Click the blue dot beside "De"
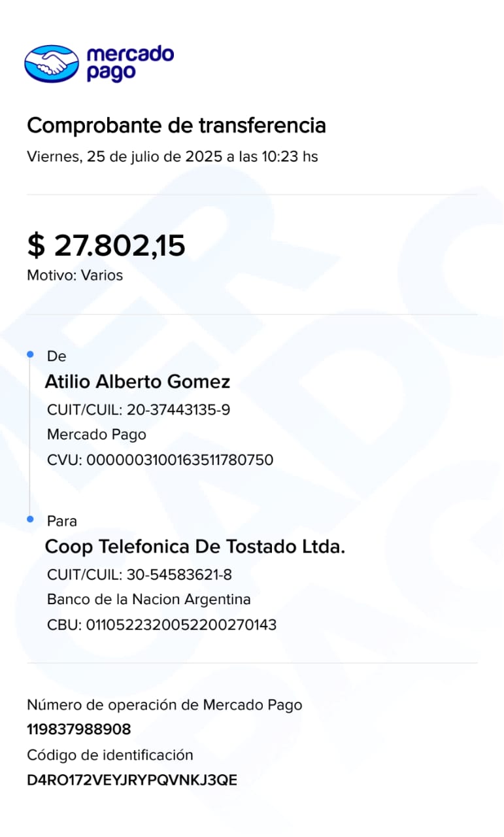Viewport: 504px width, 837px height. pyautogui.click(x=30, y=354)
